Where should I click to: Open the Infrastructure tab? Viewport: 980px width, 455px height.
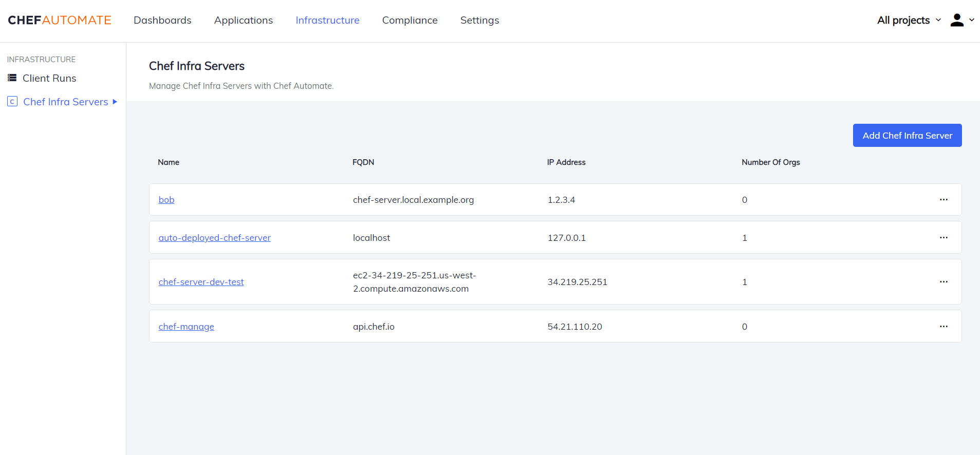click(327, 20)
